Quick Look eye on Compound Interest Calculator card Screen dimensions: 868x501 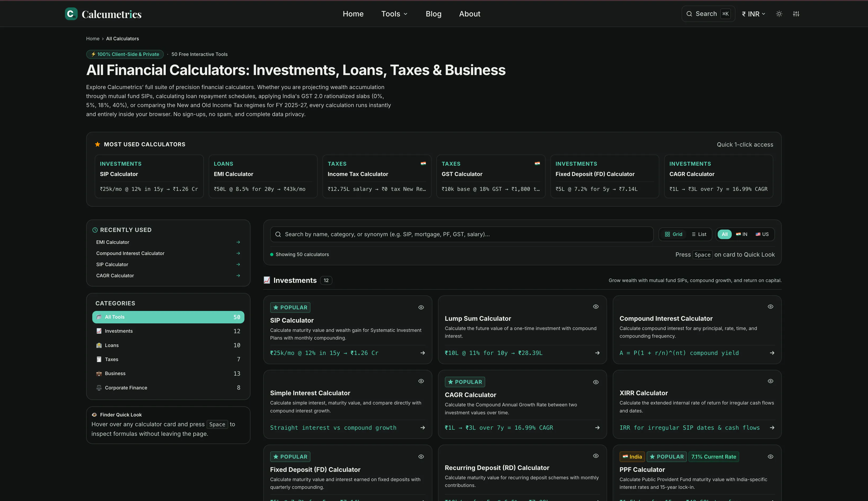pyautogui.click(x=771, y=307)
